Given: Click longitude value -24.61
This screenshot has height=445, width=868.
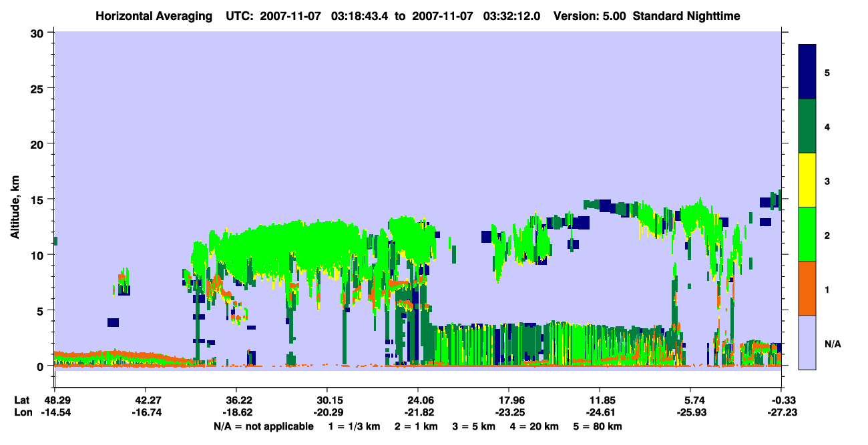Looking at the screenshot, I should tap(600, 412).
